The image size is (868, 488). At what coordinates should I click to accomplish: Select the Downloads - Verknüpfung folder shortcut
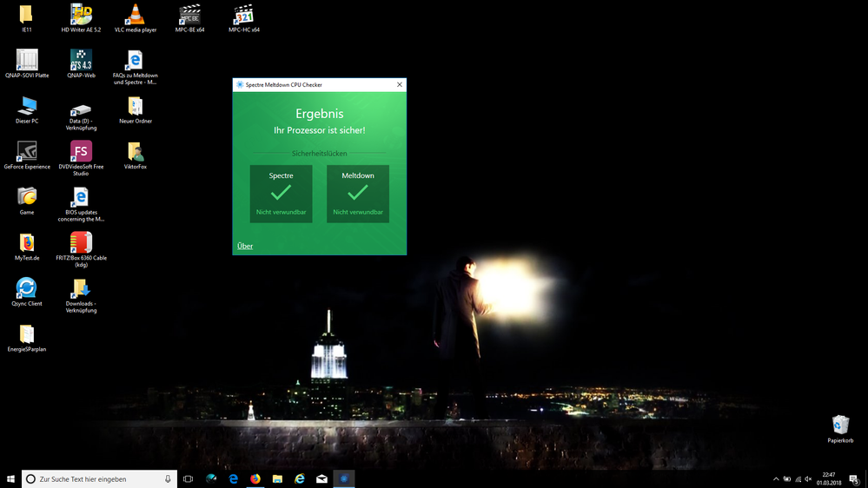point(81,295)
